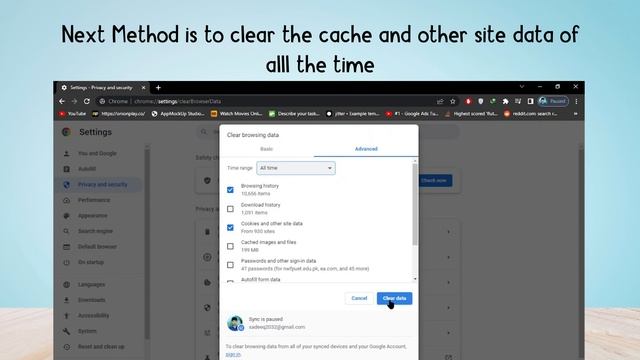Close the Settings - Privacy and security tab
640x360 pixels.
point(143,87)
